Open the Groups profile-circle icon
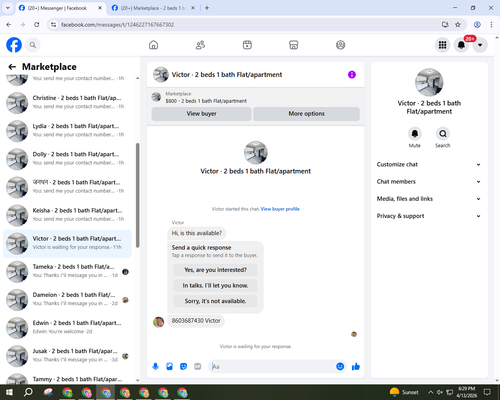 (x=340, y=45)
